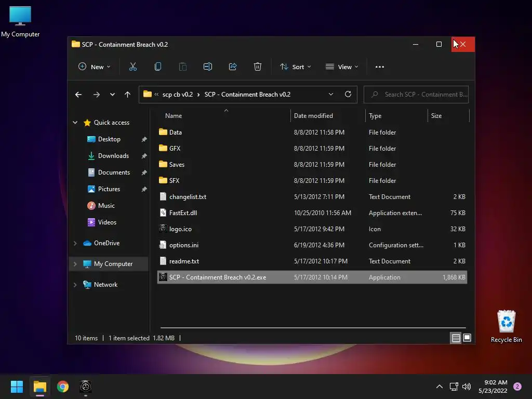
Task: Select the Saves folder
Action: (312, 165)
